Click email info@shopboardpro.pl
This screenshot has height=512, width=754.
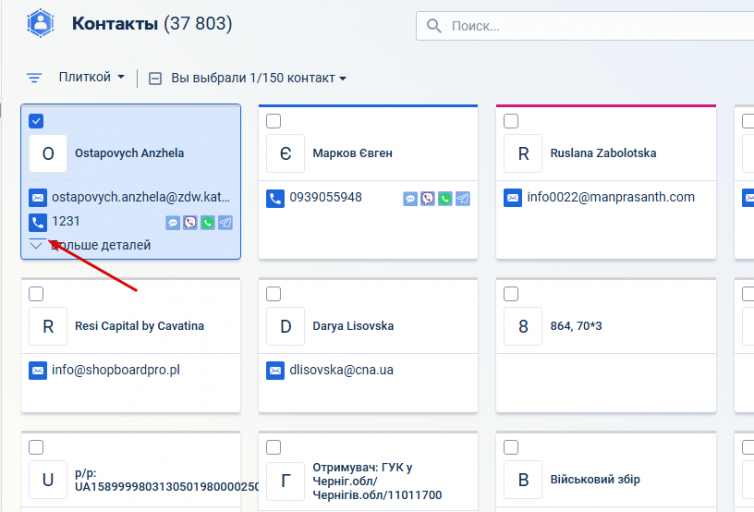pyautogui.click(x=116, y=370)
